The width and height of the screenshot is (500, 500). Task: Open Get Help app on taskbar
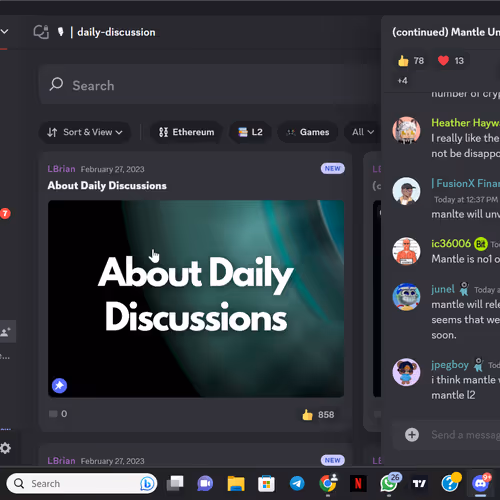451,483
